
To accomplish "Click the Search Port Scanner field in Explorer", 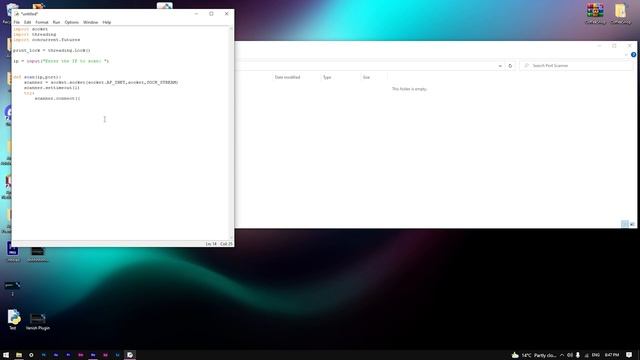I will [576, 65].
